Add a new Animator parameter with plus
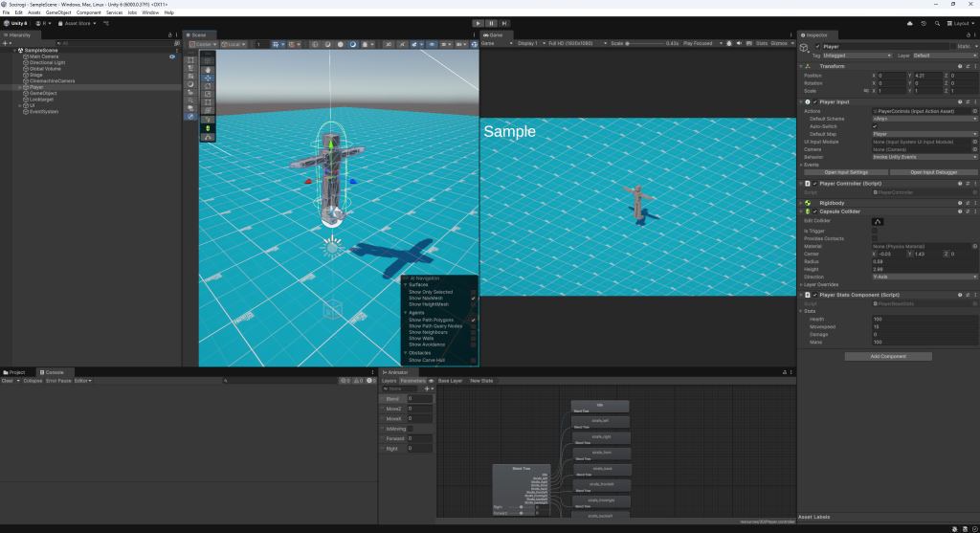Image resolution: width=980 pixels, height=533 pixels. (x=428, y=389)
